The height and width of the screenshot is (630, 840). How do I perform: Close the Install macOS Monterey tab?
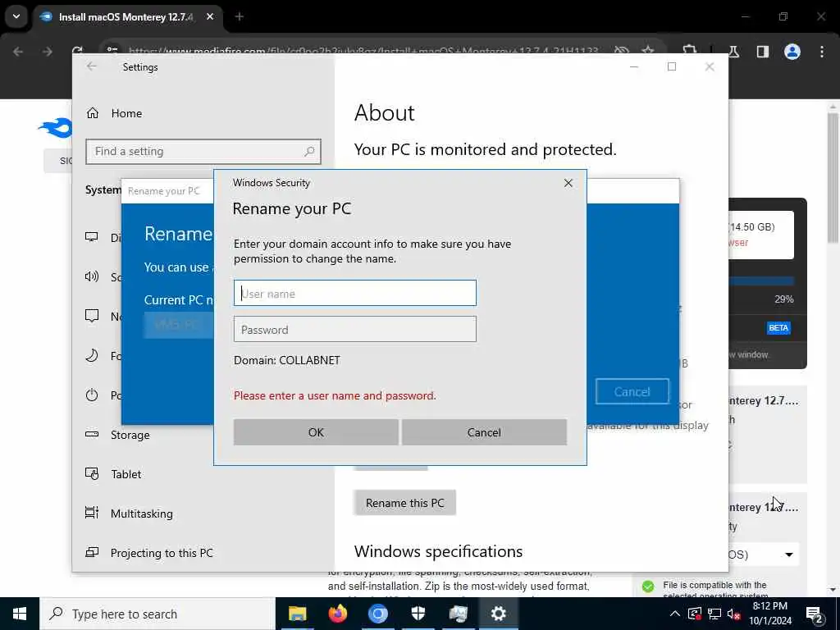(210, 17)
